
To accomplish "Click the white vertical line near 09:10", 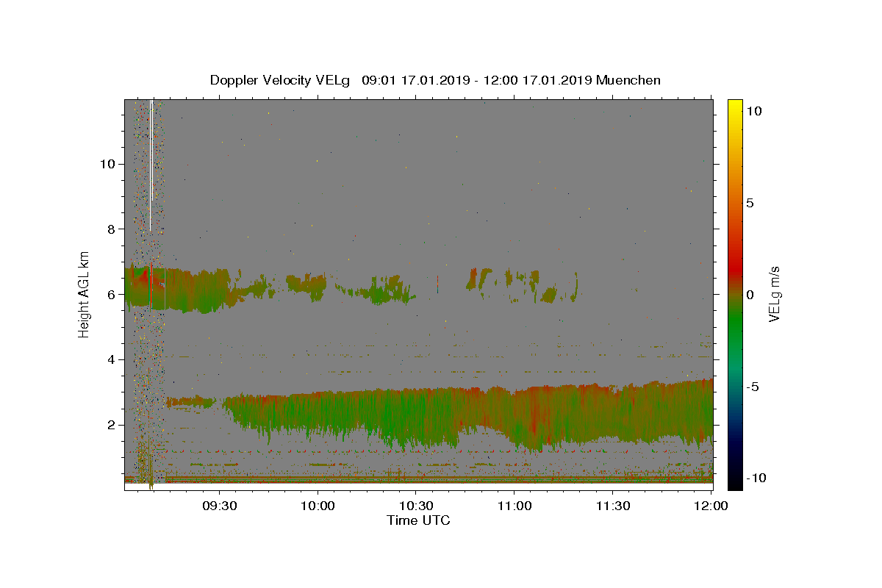I will [151, 165].
